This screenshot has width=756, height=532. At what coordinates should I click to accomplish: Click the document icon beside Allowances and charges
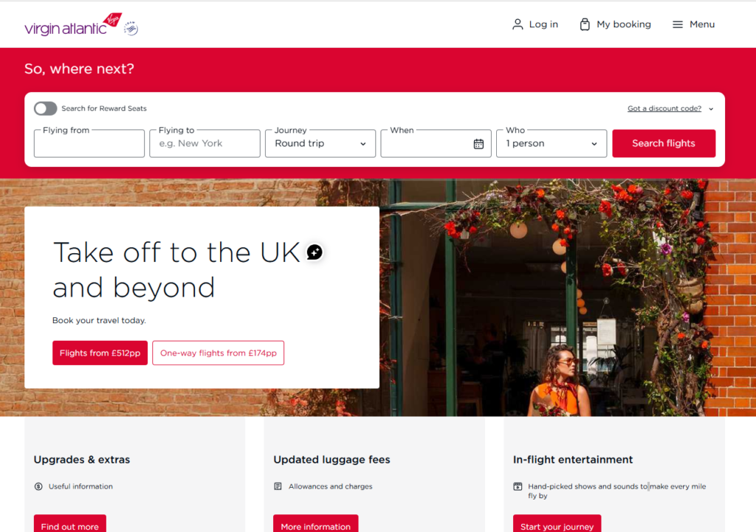278,486
